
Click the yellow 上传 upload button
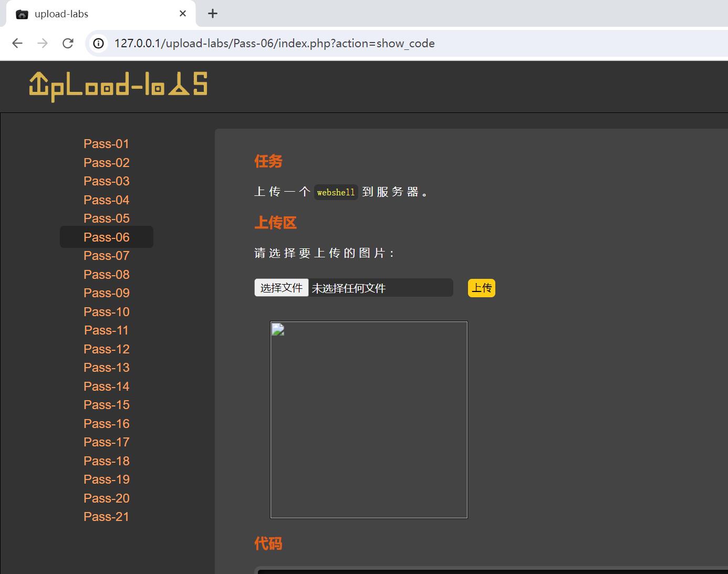pos(482,288)
